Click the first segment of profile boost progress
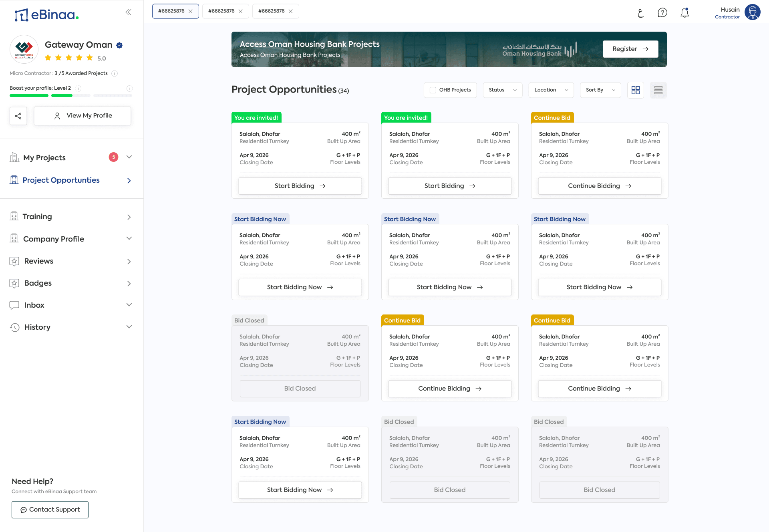The height and width of the screenshot is (532, 769). [x=29, y=96]
